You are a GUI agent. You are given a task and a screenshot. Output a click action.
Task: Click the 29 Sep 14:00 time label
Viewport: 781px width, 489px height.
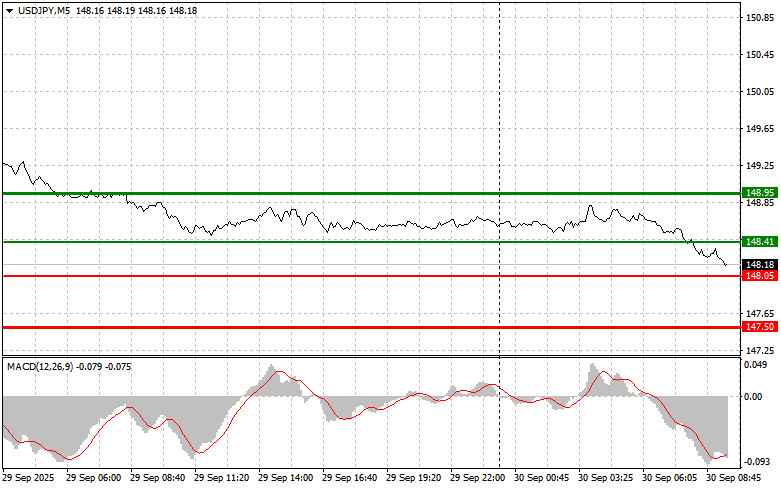286,478
